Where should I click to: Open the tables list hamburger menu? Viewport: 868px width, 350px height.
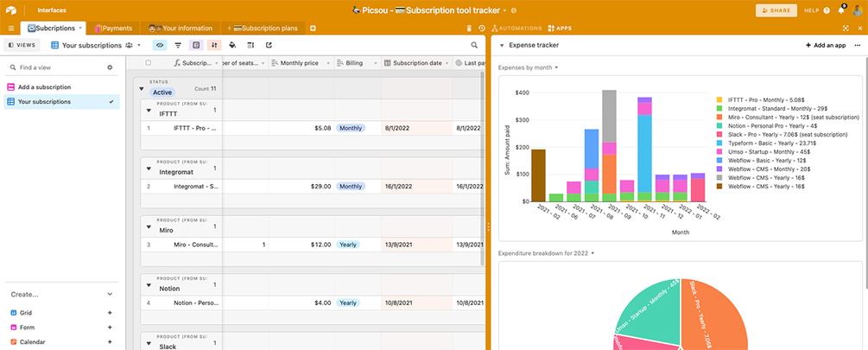point(11,29)
